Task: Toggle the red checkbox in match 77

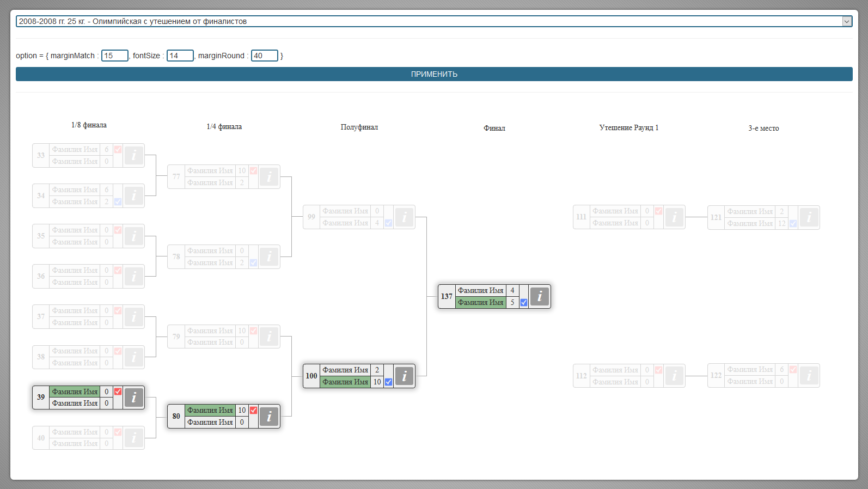Action: pyautogui.click(x=254, y=171)
